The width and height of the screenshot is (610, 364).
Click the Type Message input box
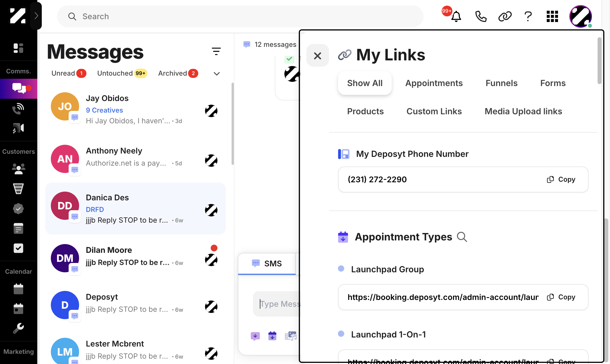tap(277, 304)
